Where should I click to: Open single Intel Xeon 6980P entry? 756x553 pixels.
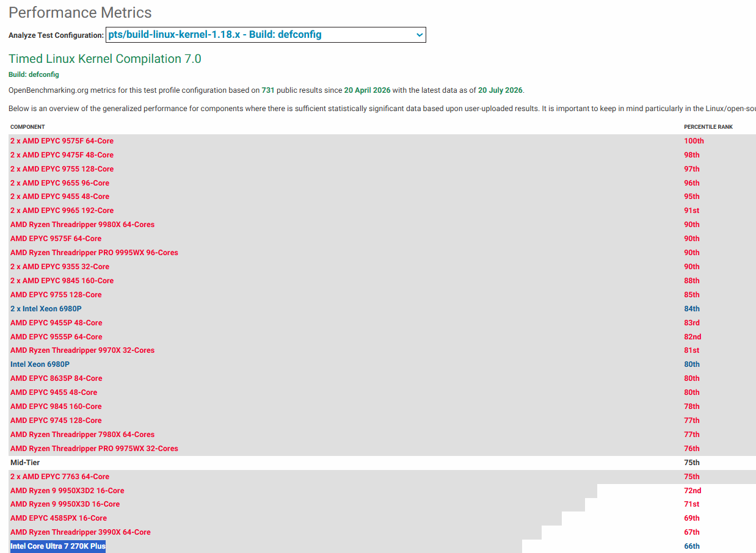(x=40, y=364)
